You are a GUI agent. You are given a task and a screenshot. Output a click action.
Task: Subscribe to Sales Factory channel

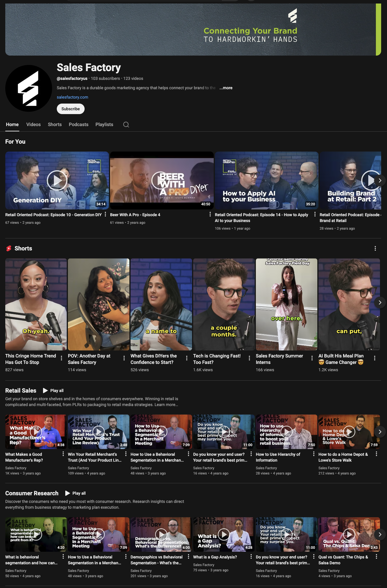point(71,109)
